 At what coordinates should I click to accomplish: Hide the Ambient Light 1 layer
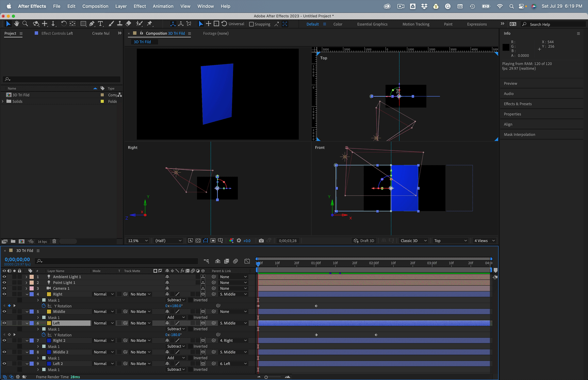4,277
